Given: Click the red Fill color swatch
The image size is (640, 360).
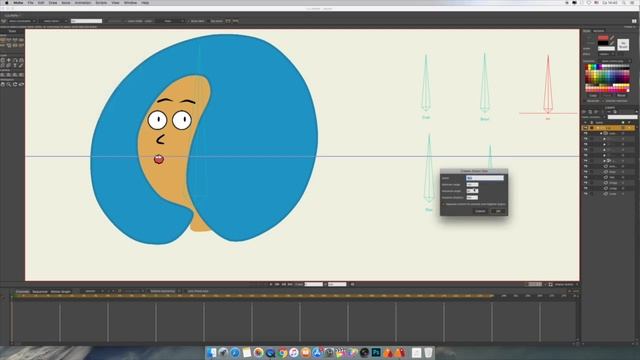Looking at the screenshot, I should point(603,38).
